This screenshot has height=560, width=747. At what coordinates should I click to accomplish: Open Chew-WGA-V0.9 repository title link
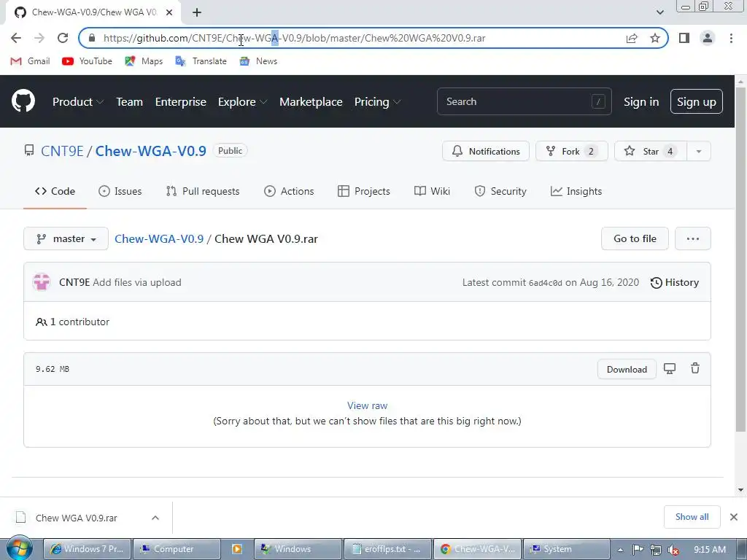pyautogui.click(x=150, y=151)
